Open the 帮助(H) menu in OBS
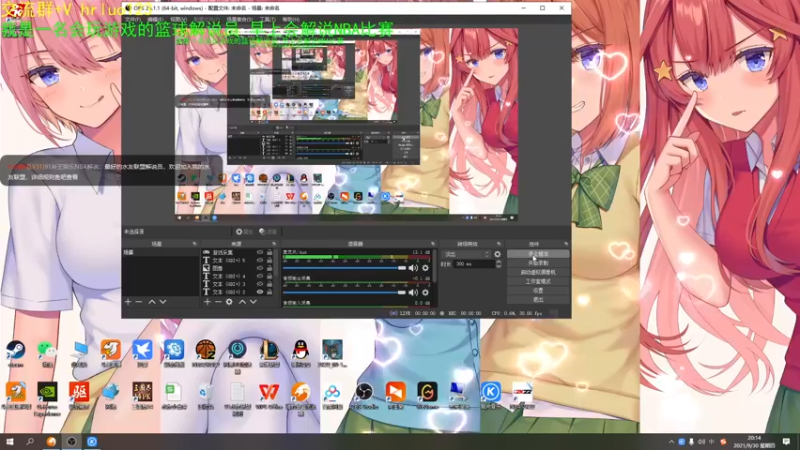The image size is (800, 450). click(290, 19)
